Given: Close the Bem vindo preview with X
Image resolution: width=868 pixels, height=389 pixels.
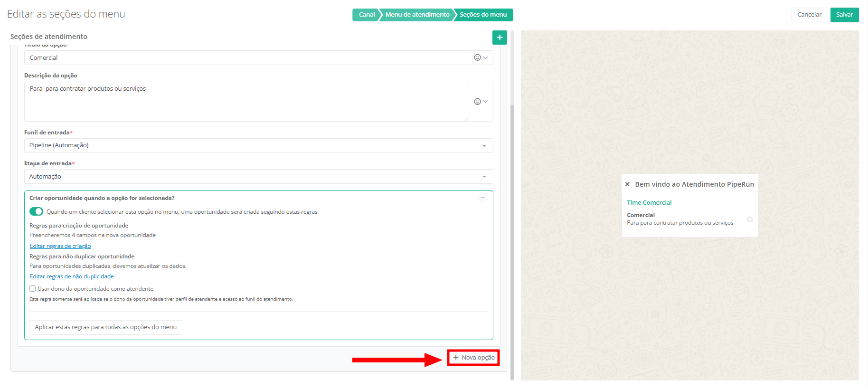Looking at the screenshot, I should (627, 184).
